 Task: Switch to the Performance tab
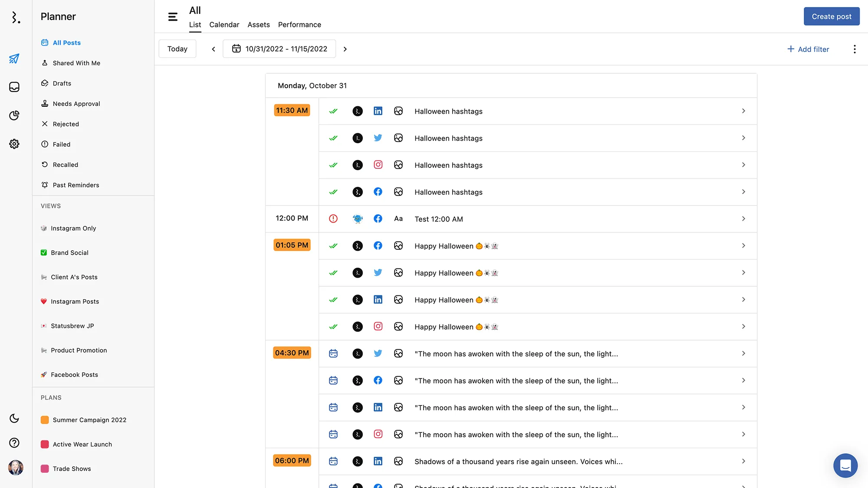coord(299,25)
